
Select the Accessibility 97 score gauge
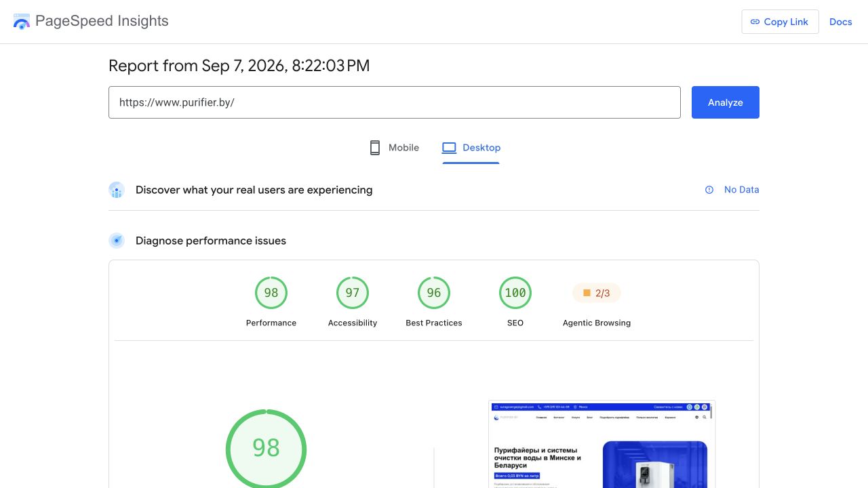353,293
